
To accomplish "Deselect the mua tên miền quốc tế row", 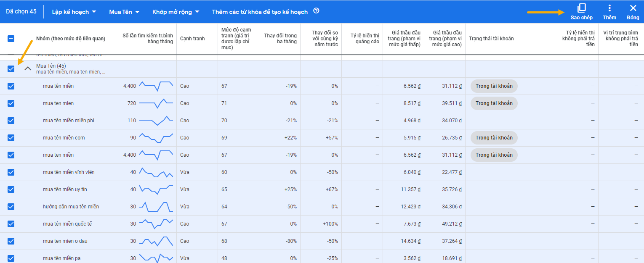I will 11,224.
